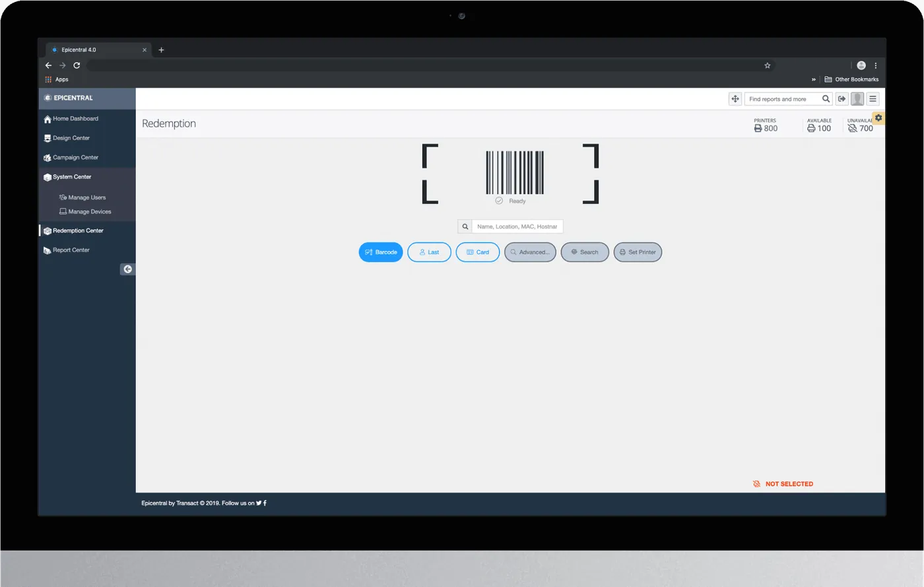924x587 pixels.
Task: Collapse the sidebar with arrow button
Action: pos(127,269)
